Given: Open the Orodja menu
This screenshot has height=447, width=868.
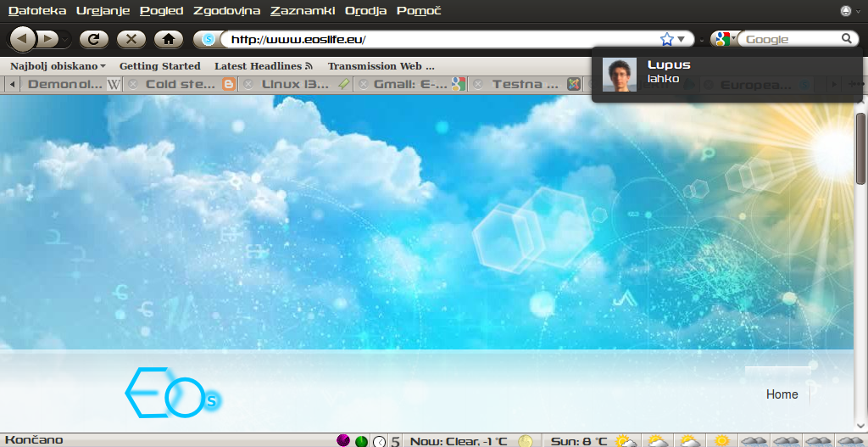Looking at the screenshot, I should (366, 11).
